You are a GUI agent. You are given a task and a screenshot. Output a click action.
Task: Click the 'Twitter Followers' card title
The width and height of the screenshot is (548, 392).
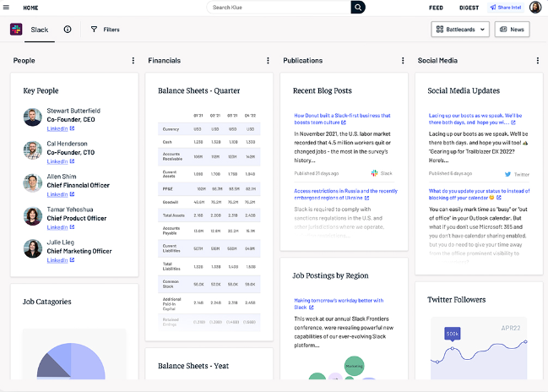click(x=457, y=300)
